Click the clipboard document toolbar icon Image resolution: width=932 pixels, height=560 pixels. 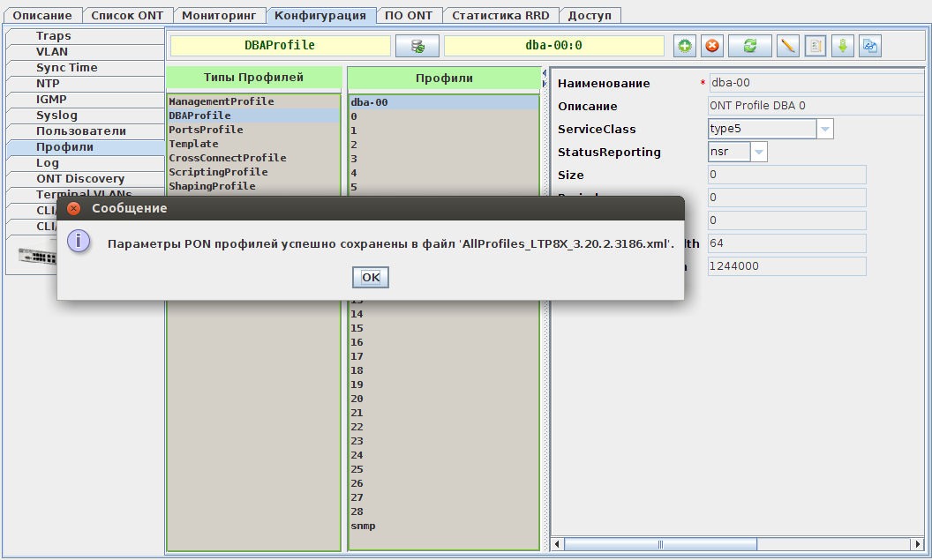(815, 46)
